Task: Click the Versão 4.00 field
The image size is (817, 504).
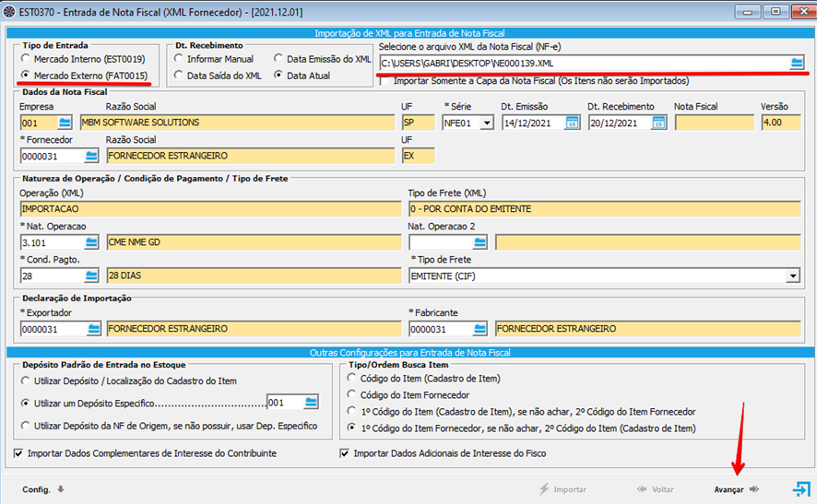Action: (x=781, y=123)
